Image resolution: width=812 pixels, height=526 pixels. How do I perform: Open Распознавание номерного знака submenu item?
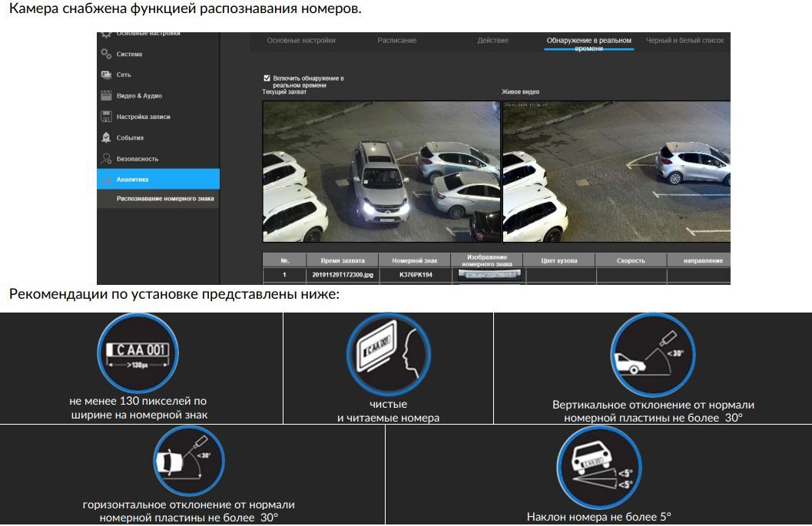(165, 199)
